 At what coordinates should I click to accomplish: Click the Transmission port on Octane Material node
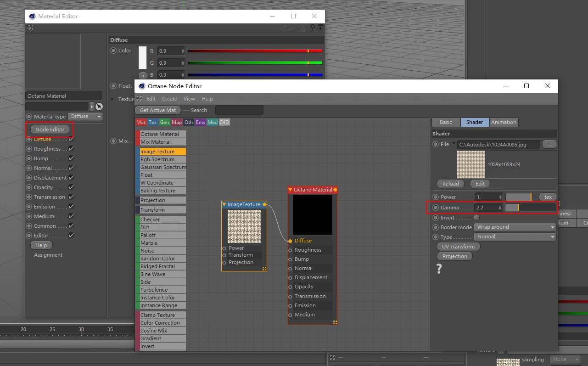coord(290,297)
